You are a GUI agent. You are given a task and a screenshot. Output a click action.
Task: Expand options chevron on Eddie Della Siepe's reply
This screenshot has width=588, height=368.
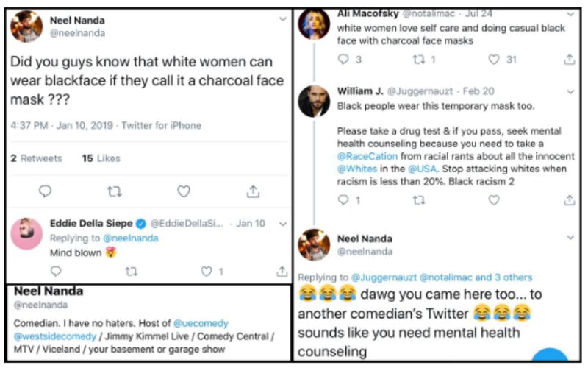point(283,224)
